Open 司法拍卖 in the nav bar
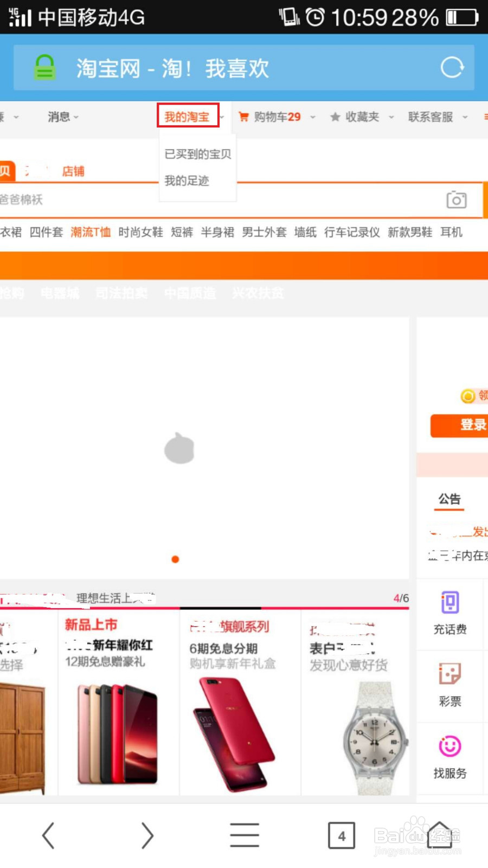 [121, 293]
